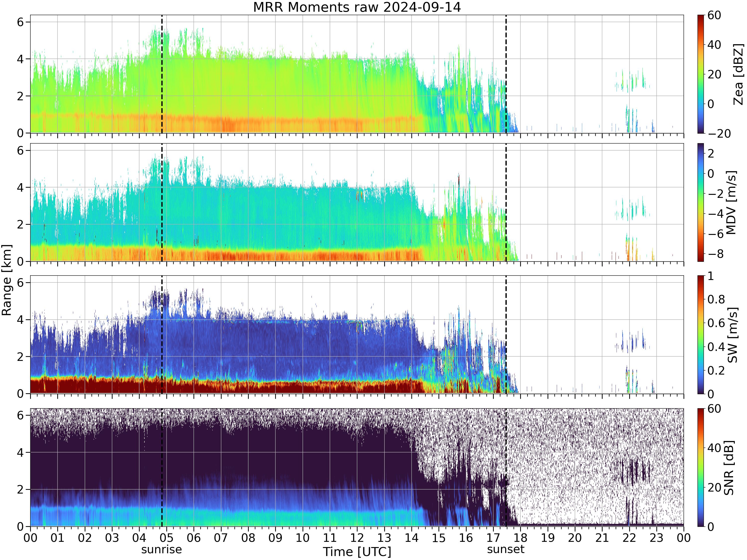Click the 0.8 label on the SW colorbar
The image size is (747, 560).
(716, 299)
